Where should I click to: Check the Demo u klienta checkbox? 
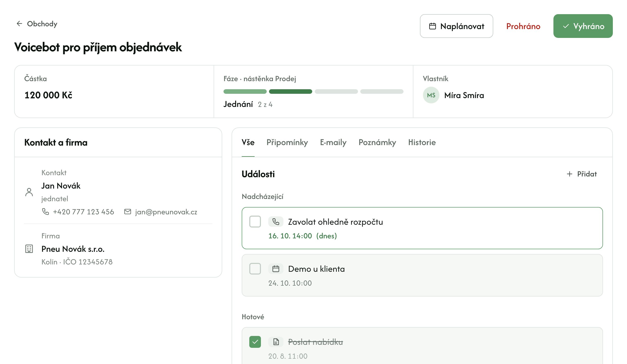255,269
